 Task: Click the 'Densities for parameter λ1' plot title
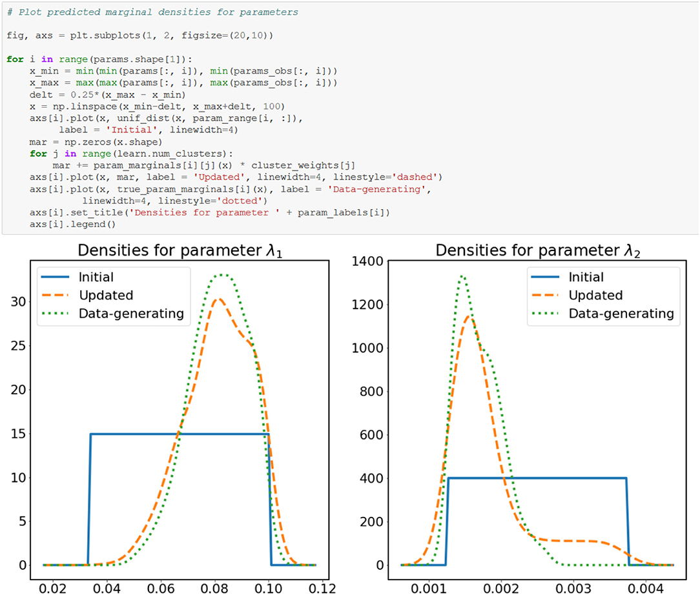coord(180,250)
